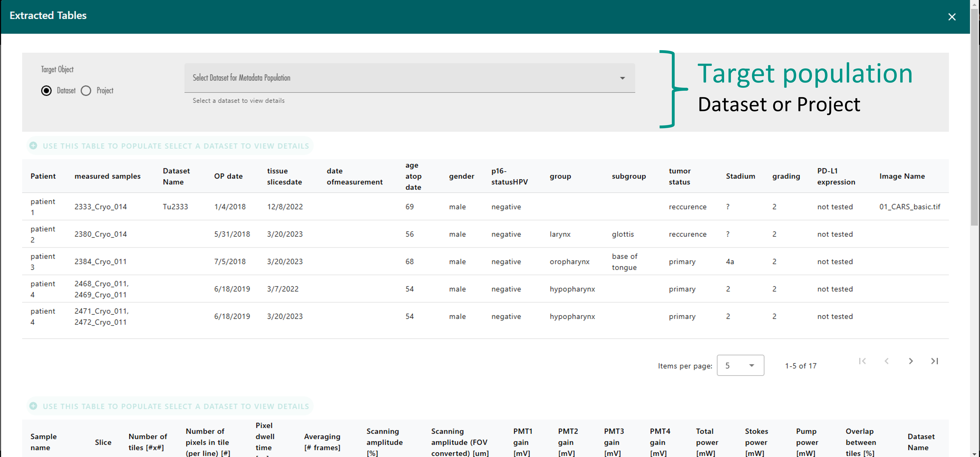Click the patient 3 cell
Screen dimensions: 980x457
pos(43,261)
